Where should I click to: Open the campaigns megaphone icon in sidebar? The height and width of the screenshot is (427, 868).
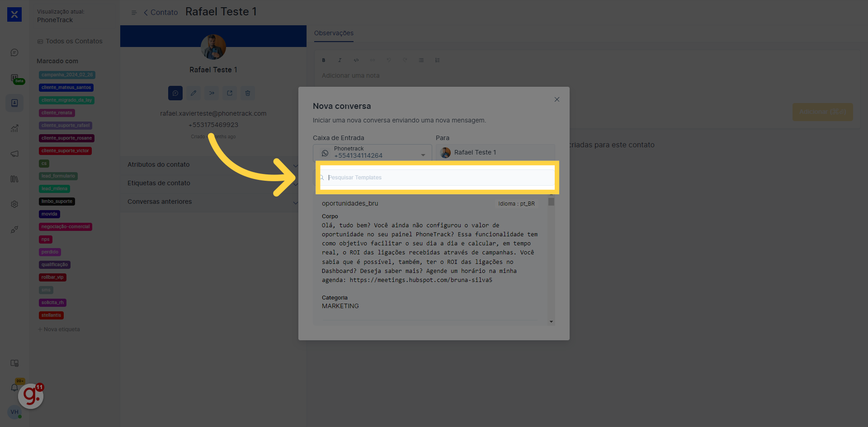(14, 154)
